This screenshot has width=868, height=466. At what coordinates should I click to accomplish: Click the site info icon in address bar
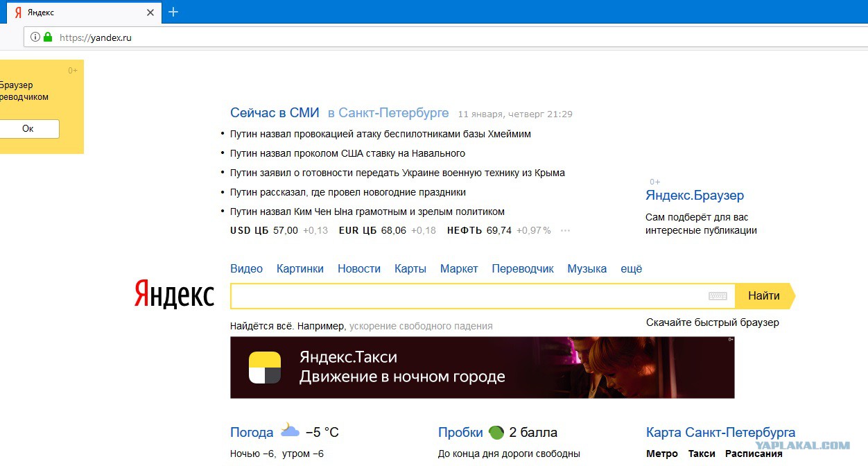tap(35, 37)
